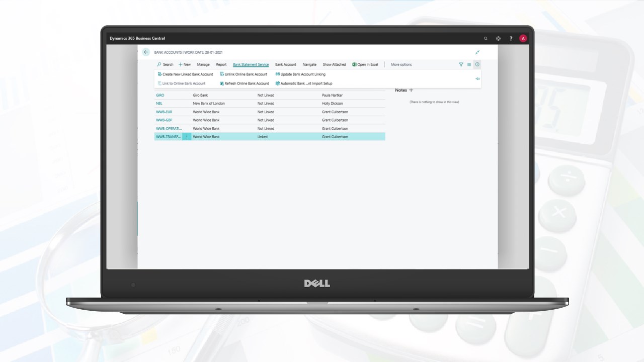Screen dimensions: 644x362
Task: Open the settings gear in the top bar
Action: click(x=498, y=38)
